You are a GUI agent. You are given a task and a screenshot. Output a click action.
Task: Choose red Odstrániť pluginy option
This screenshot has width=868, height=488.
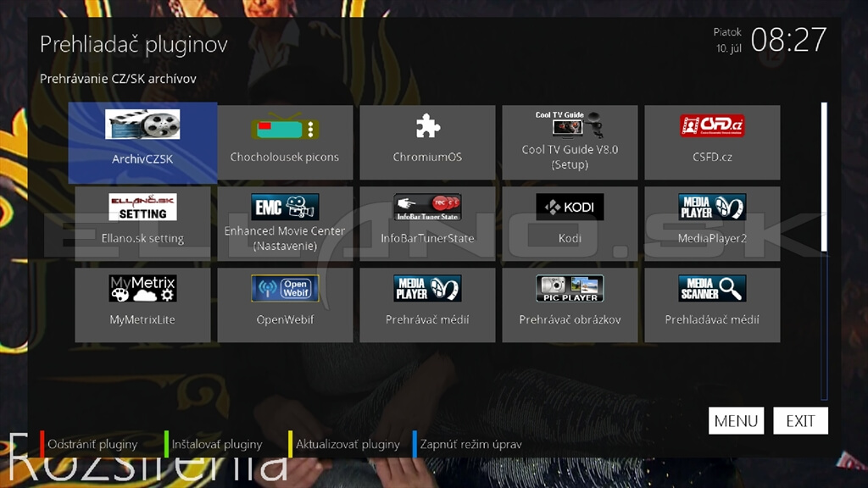click(x=88, y=444)
